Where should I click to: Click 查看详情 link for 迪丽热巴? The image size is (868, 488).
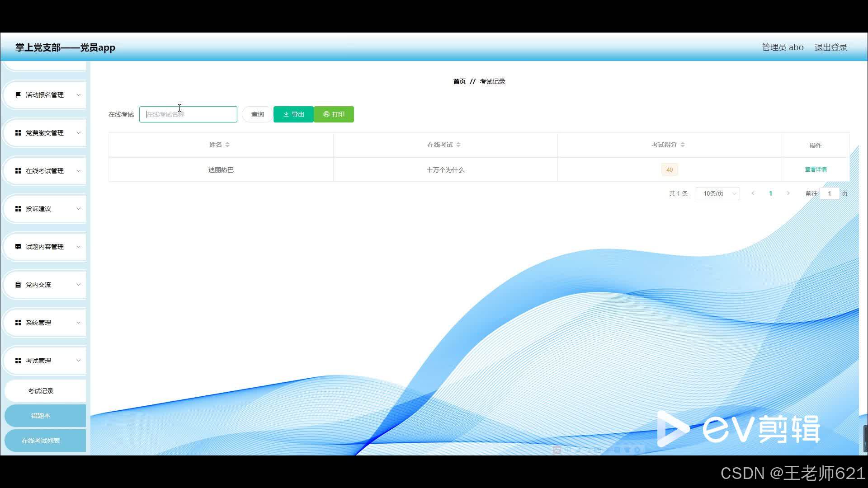[x=816, y=169]
